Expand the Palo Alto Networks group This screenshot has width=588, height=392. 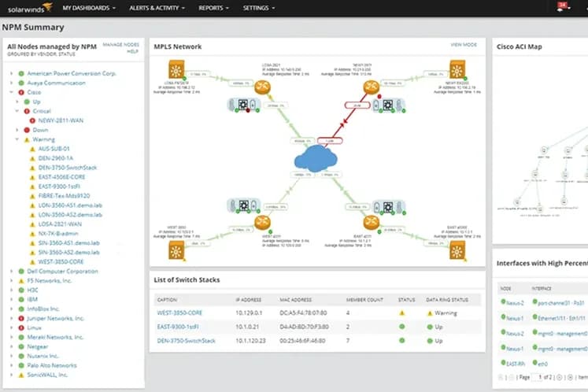(11, 365)
